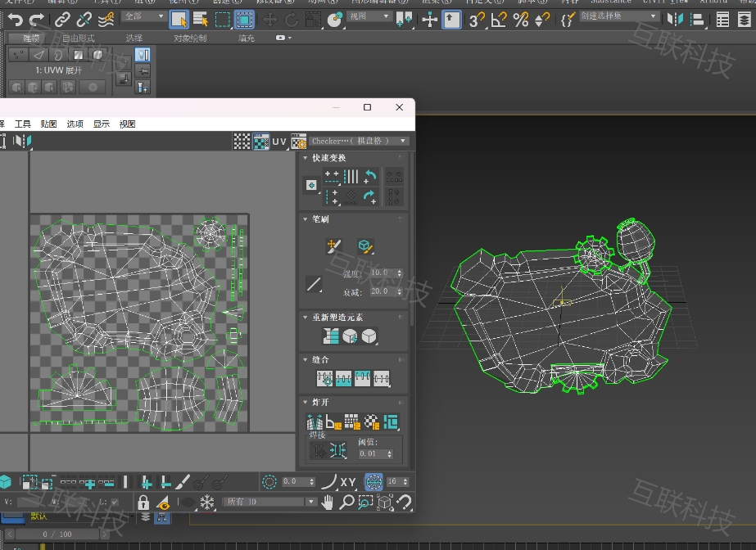Collapse the 重新塑造元素 rollout
Image resolution: width=756 pixels, height=550 pixels.
305,318
